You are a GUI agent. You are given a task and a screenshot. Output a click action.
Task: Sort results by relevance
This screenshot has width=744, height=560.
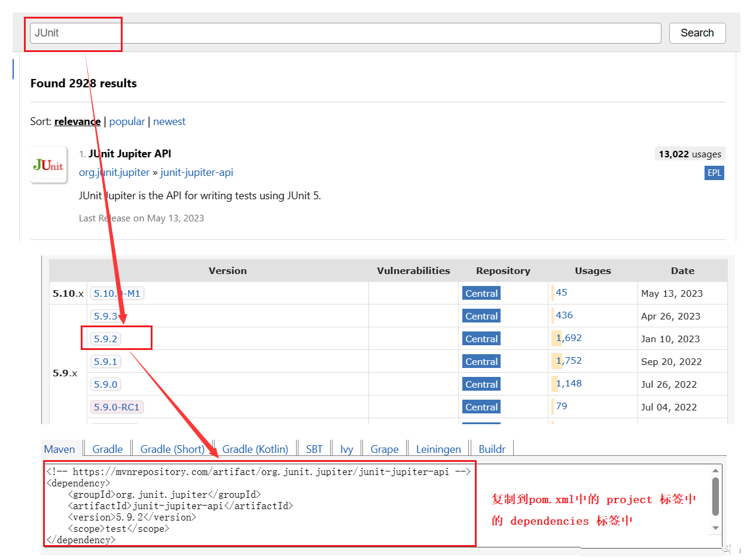coord(77,121)
